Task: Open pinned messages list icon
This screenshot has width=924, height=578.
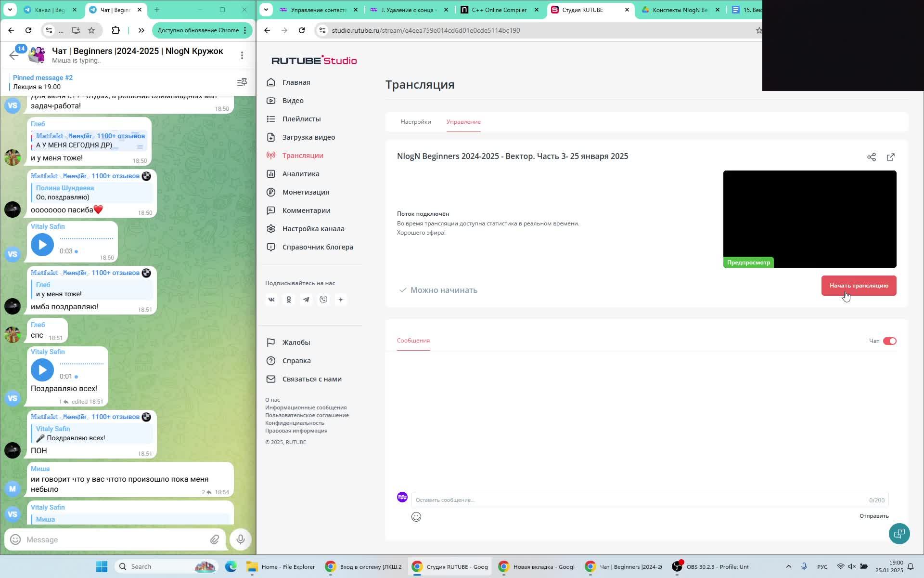Action: pos(242,82)
